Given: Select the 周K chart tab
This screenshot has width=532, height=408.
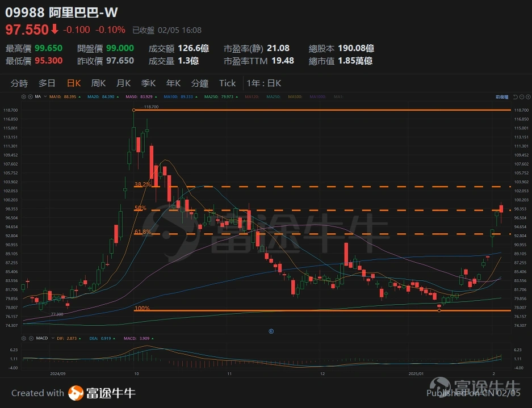Looking at the screenshot, I should point(98,83).
